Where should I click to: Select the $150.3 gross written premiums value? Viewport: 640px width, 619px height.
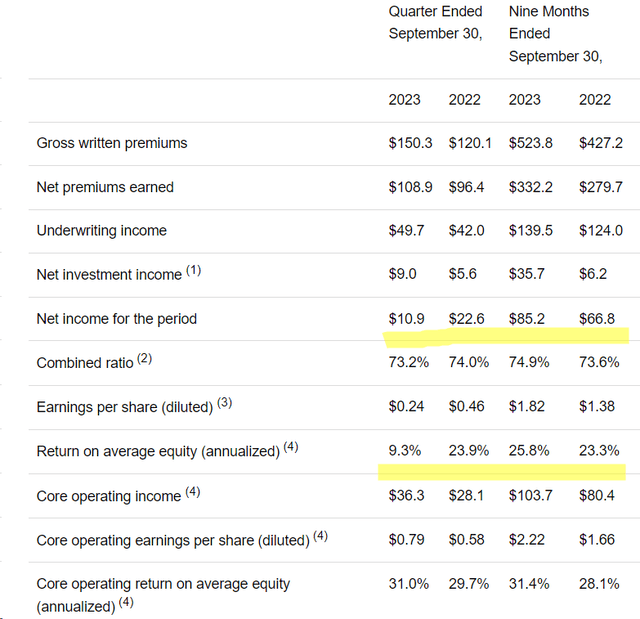(x=410, y=143)
